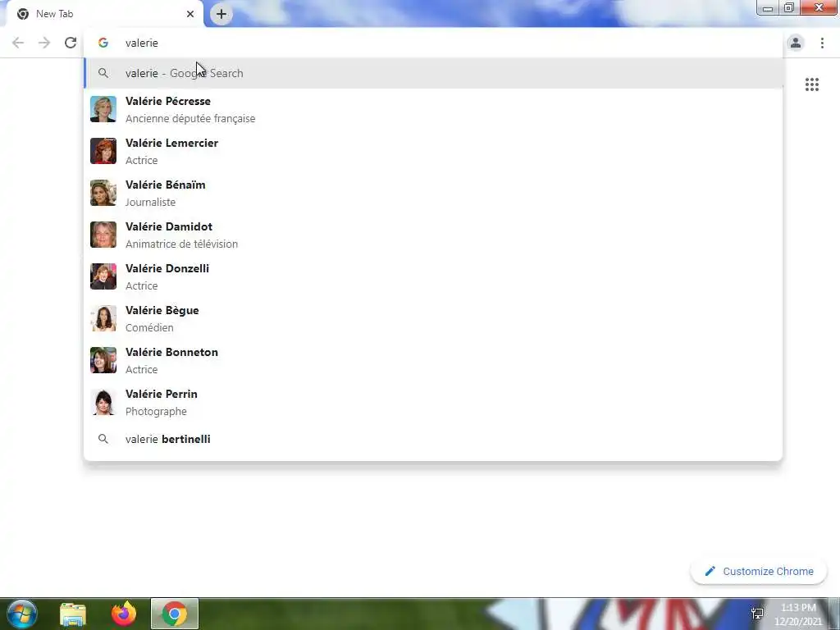This screenshot has height=630, width=840.
Task: Select Valérie Pécresse suggestion
Action: [434, 109]
